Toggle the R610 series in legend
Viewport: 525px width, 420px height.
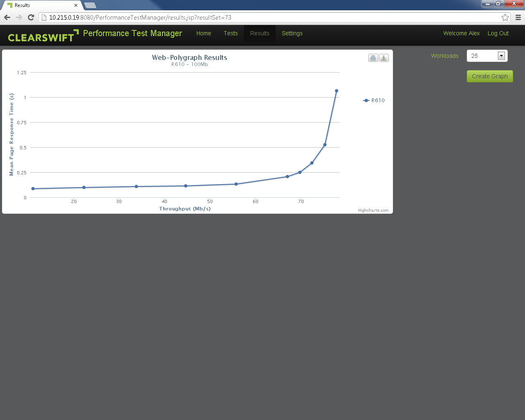point(374,100)
